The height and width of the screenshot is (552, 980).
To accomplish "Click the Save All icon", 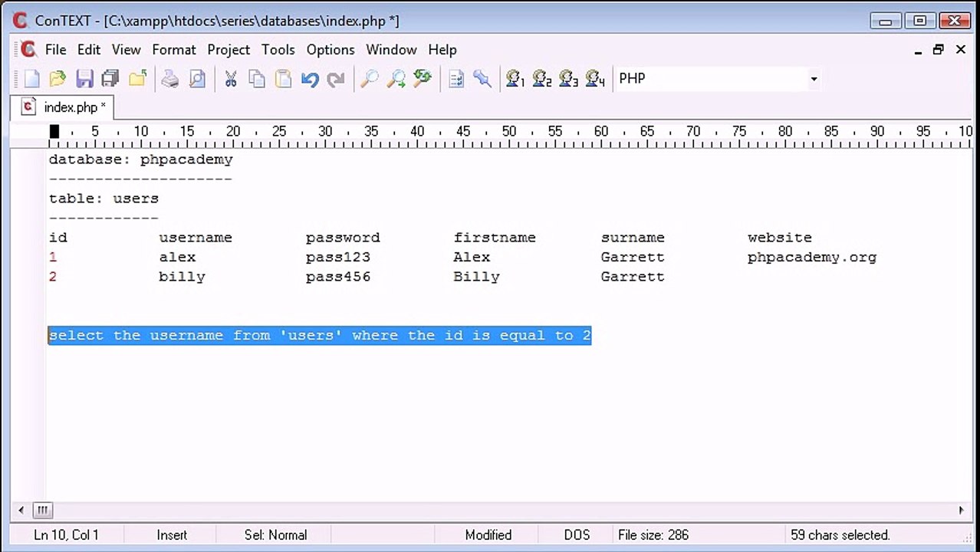I will (110, 78).
